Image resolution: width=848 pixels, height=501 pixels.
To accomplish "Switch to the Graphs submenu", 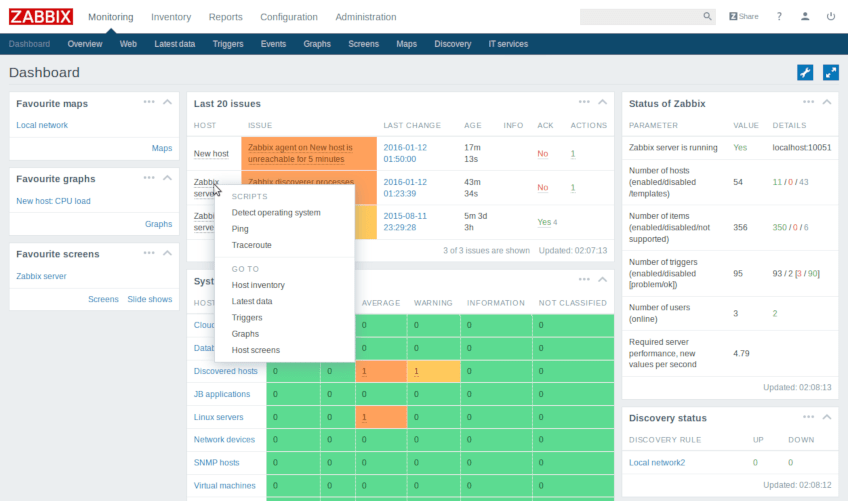I will tap(317, 44).
